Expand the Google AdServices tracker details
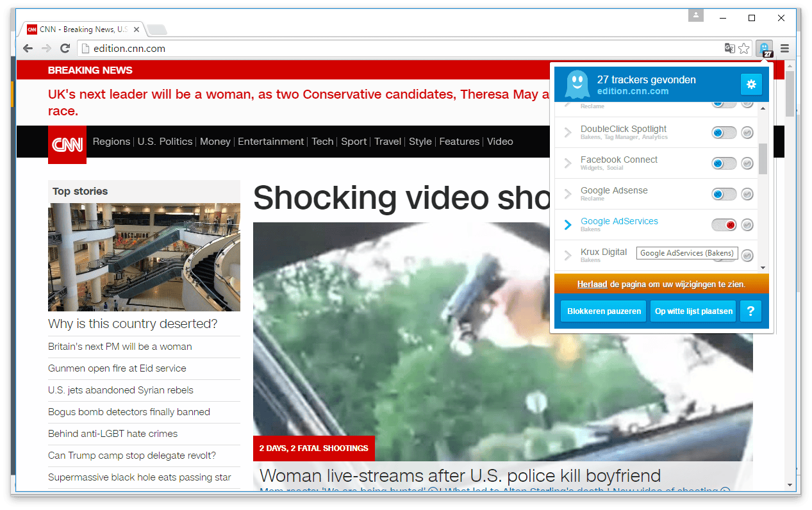Screen dimensions: 812x510 pos(568,225)
